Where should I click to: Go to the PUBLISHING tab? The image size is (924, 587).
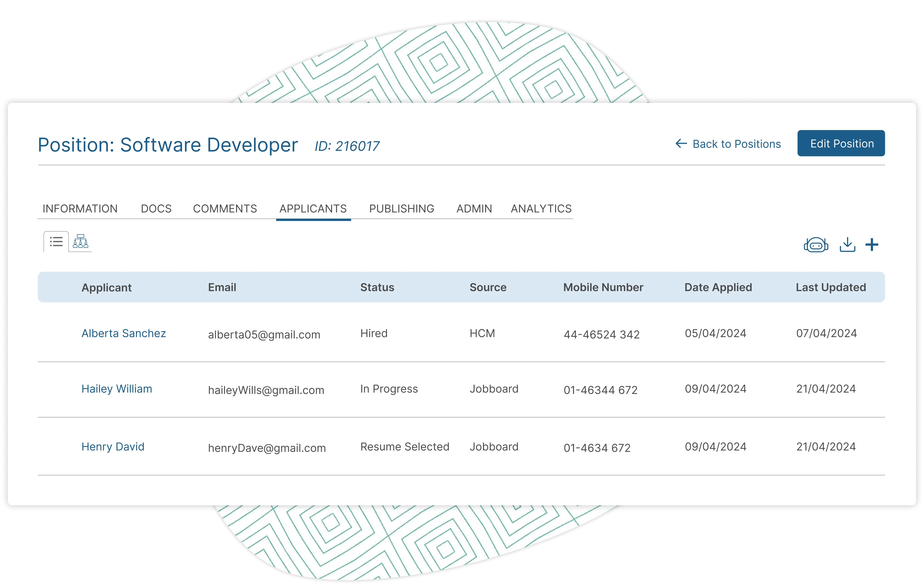(401, 209)
